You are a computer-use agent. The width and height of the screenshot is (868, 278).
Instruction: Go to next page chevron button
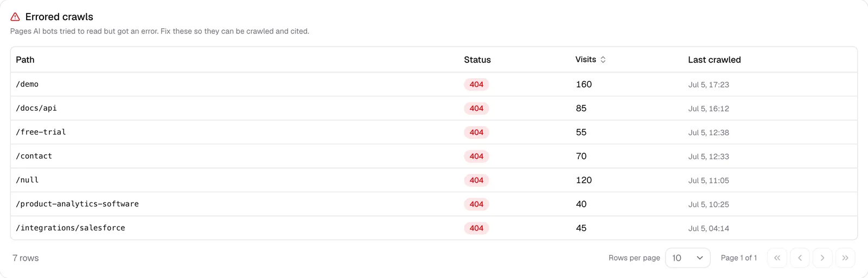coord(822,258)
